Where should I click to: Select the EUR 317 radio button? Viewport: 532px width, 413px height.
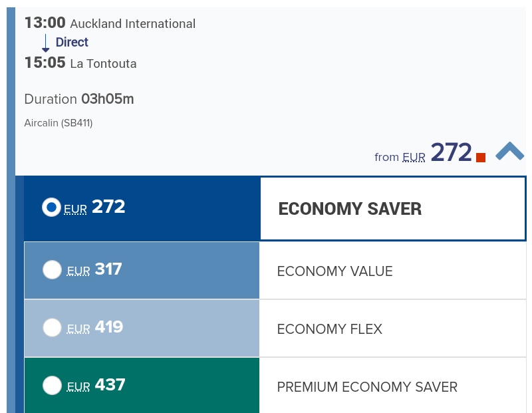pos(53,270)
